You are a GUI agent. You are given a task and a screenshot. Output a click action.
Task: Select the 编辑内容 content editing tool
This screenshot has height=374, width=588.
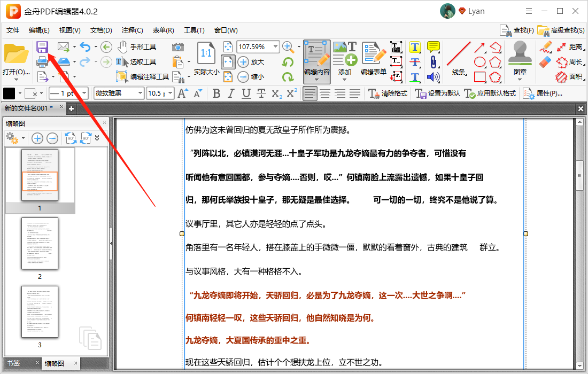coord(316,59)
